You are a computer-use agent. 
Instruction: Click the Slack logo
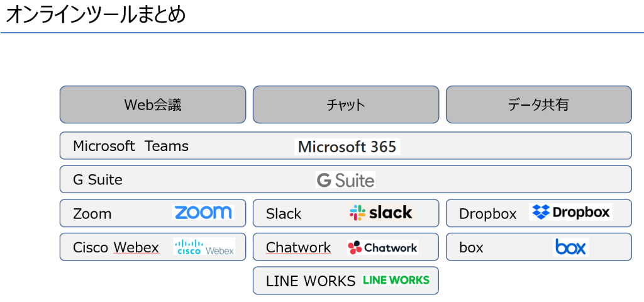click(x=381, y=213)
